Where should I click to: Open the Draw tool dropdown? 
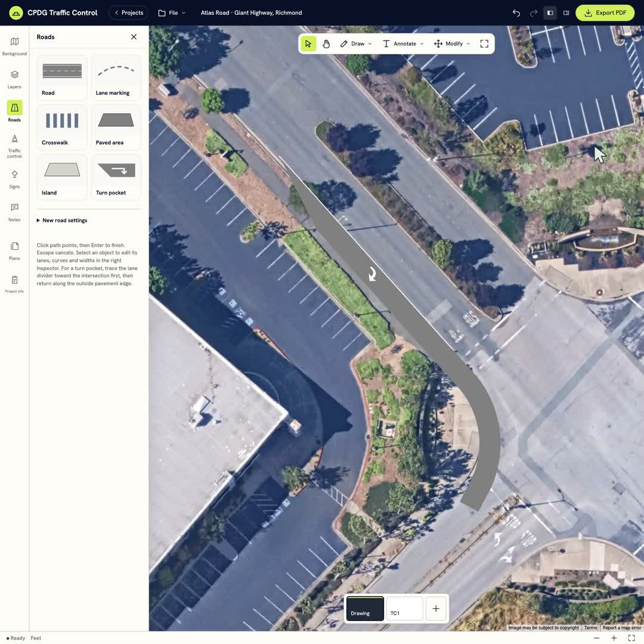[355, 44]
